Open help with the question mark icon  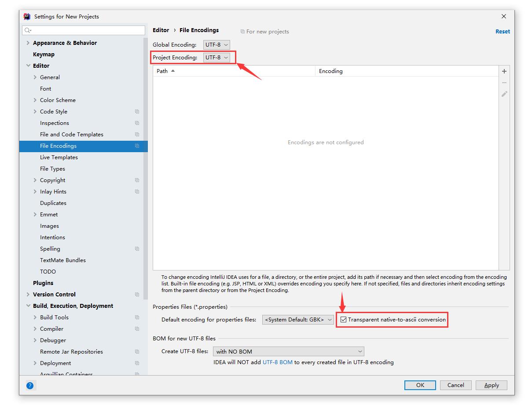coord(30,386)
